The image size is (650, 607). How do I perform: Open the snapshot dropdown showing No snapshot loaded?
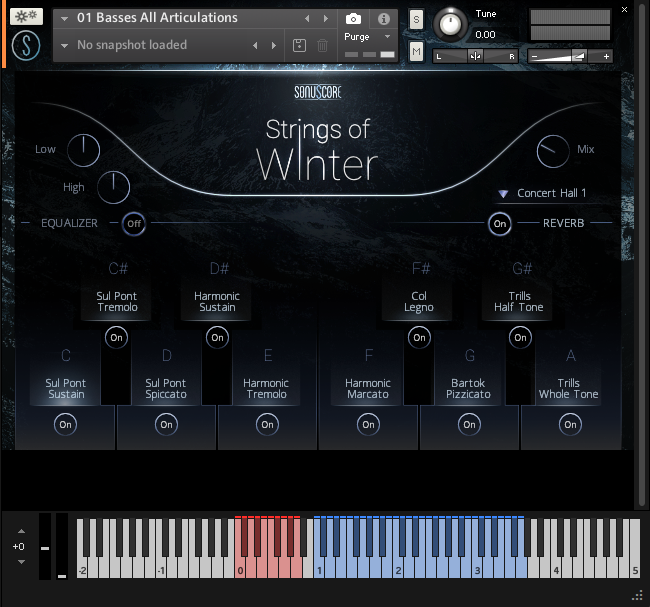pyautogui.click(x=64, y=46)
